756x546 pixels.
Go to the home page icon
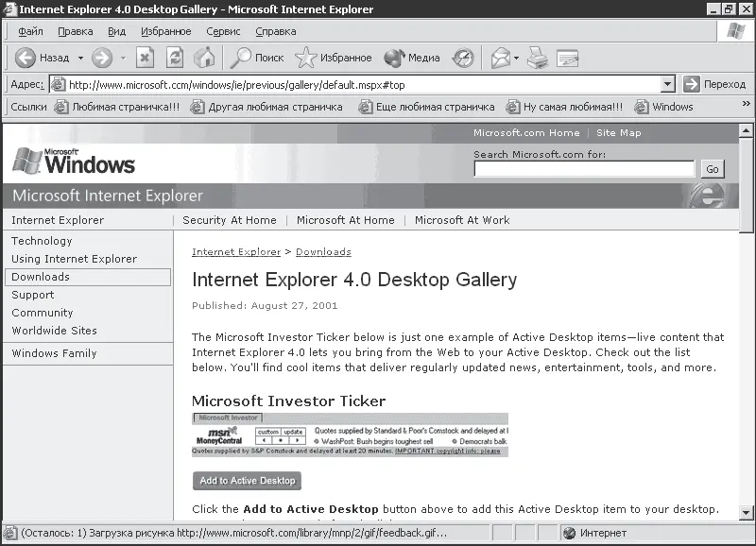(204, 59)
